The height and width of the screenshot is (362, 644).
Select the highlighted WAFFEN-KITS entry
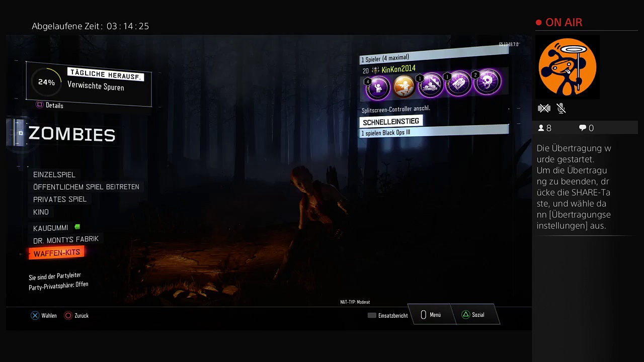point(56,253)
